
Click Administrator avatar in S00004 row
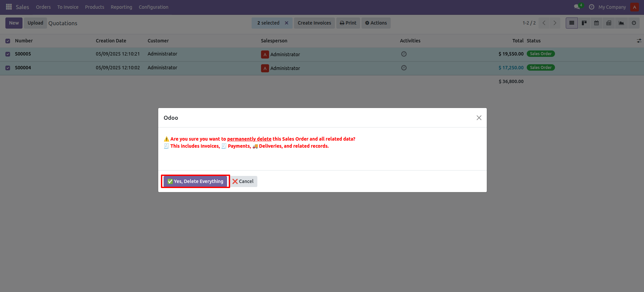pyautogui.click(x=265, y=68)
